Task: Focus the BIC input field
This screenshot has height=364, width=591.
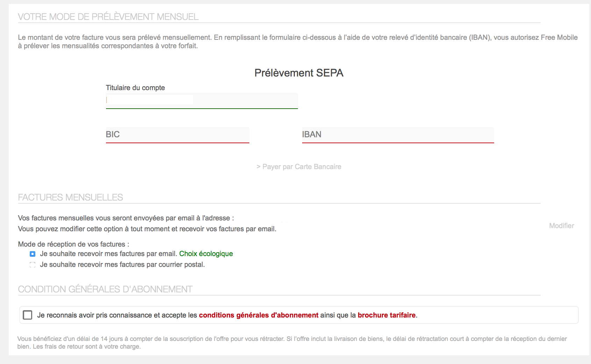Action: tap(177, 134)
